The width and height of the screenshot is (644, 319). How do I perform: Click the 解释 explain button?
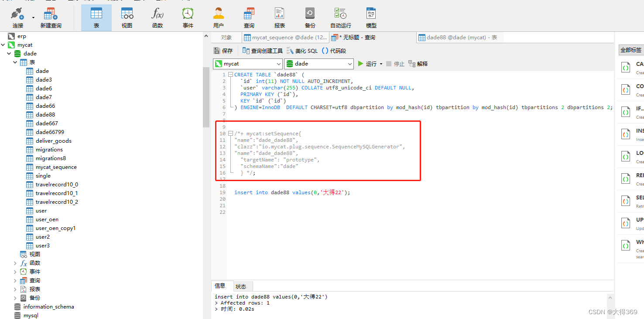(x=418, y=64)
